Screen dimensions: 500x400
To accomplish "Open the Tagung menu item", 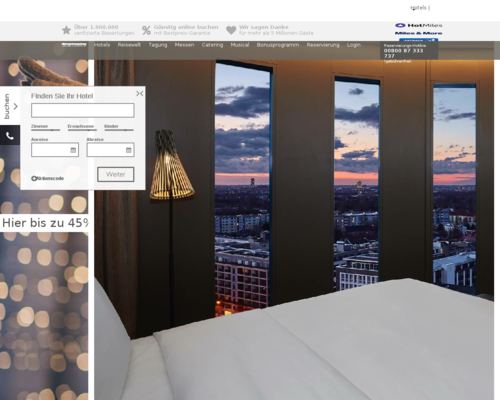I will tap(158, 45).
